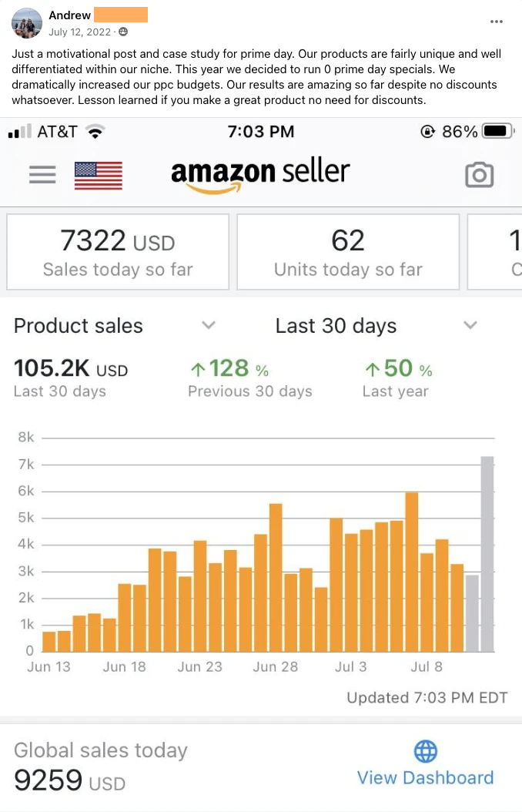This screenshot has width=522, height=812.
Task: Open the camera scan icon
Action: pyautogui.click(x=479, y=175)
